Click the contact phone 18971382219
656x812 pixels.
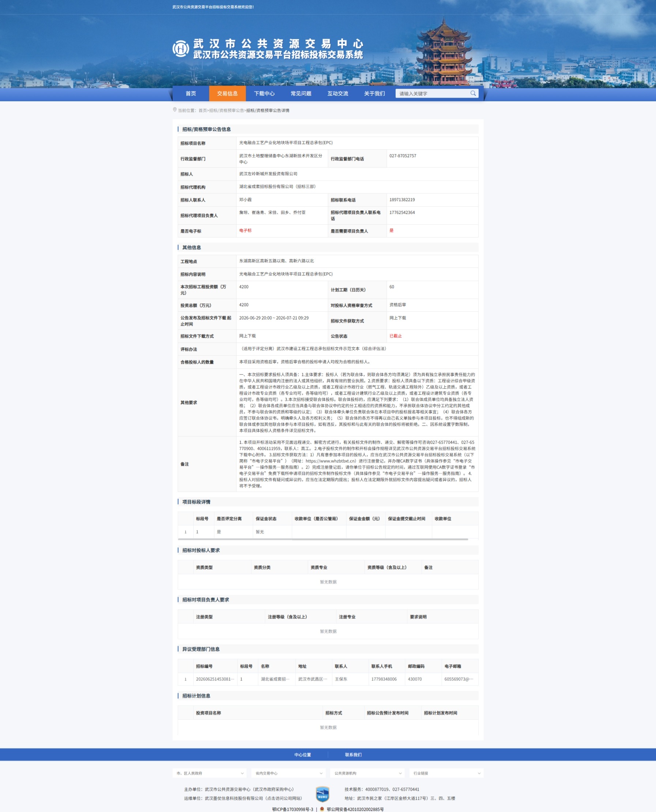coord(402,200)
